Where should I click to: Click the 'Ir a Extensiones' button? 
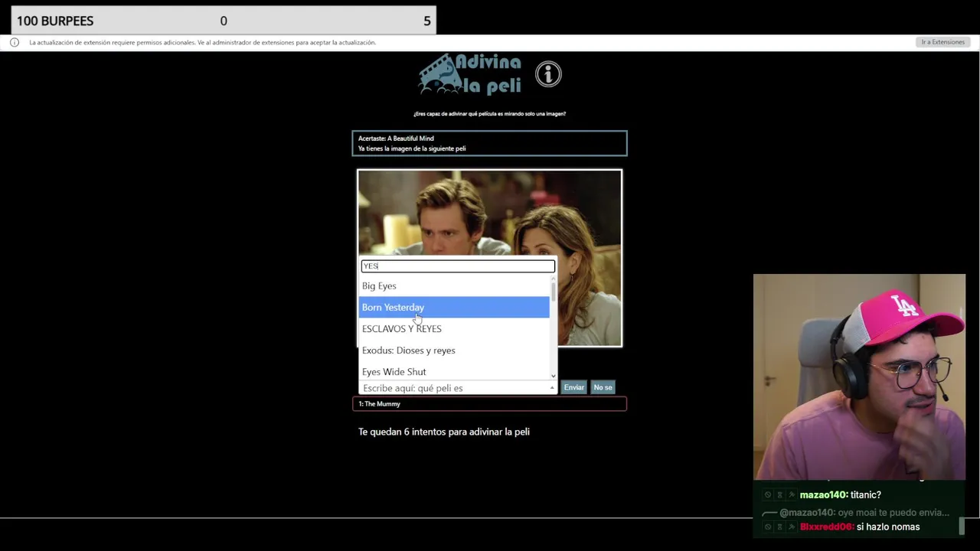[x=942, y=42]
